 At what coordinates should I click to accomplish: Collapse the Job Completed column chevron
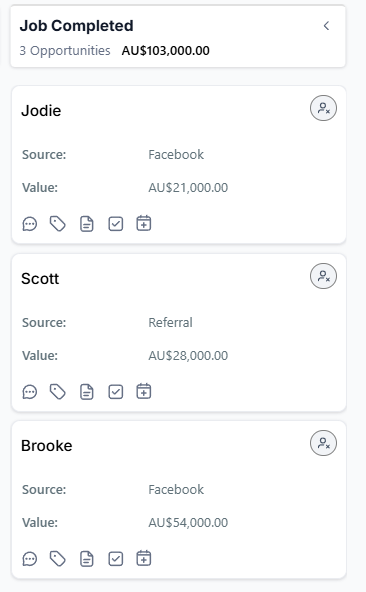(326, 26)
